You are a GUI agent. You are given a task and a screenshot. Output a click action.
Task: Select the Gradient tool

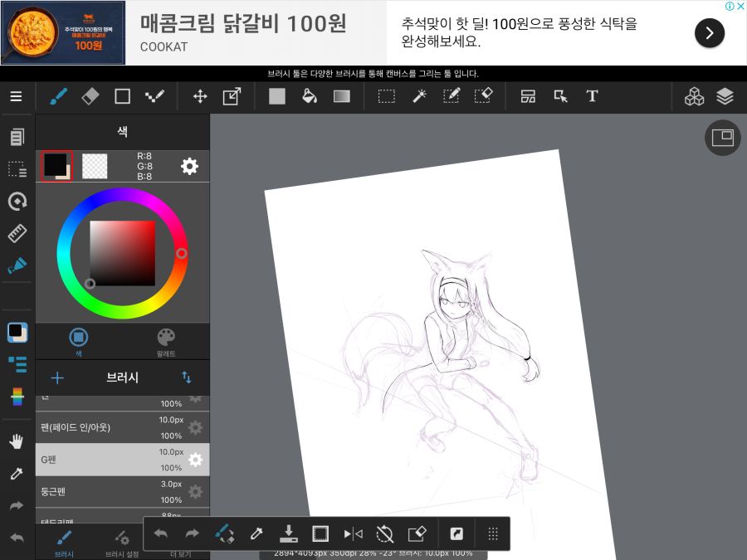(342, 97)
